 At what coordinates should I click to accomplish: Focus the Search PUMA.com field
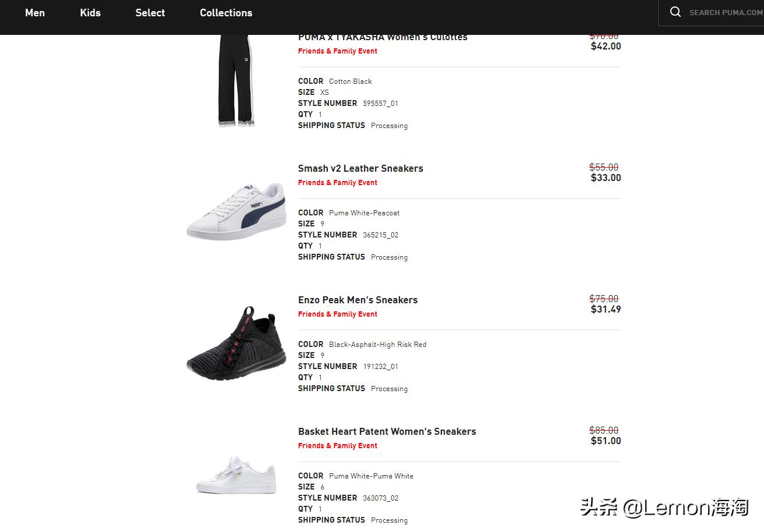(x=726, y=13)
